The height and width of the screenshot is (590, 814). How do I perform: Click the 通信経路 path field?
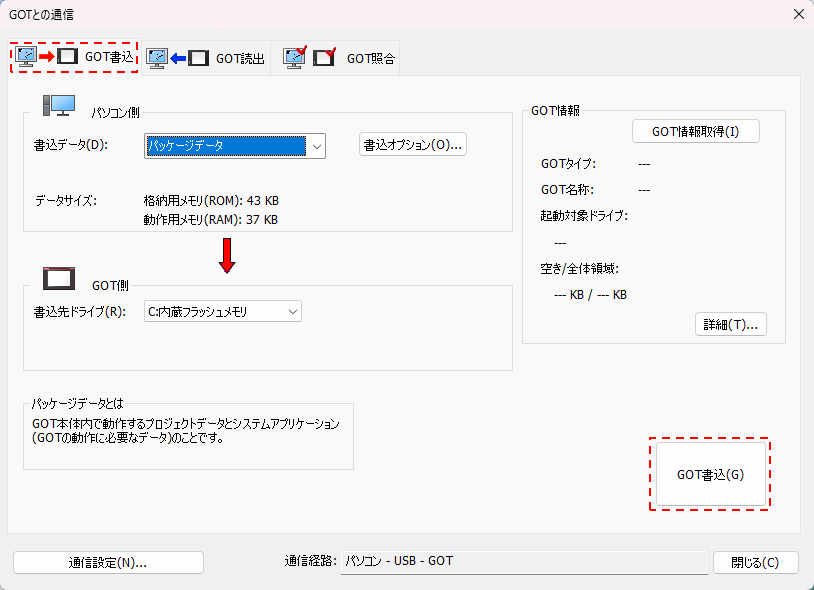point(523,562)
